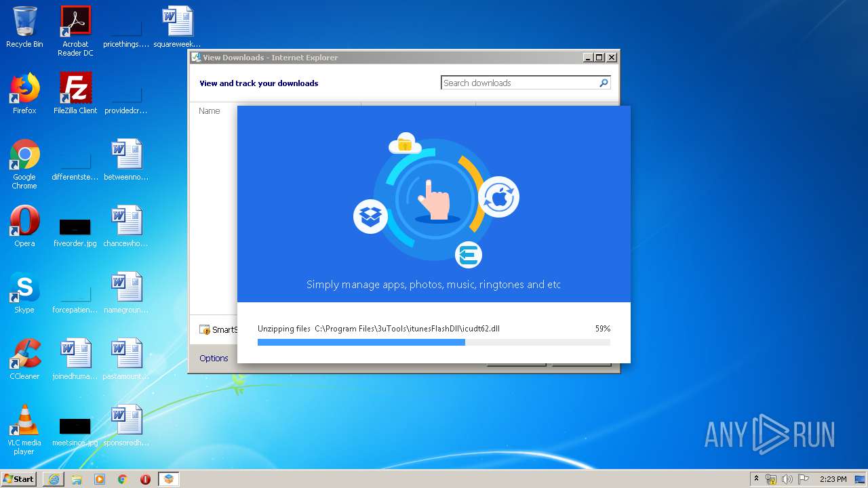Select the Opera desktop shortcut
The width and height of the screenshot is (868, 488).
[x=24, y=226]
